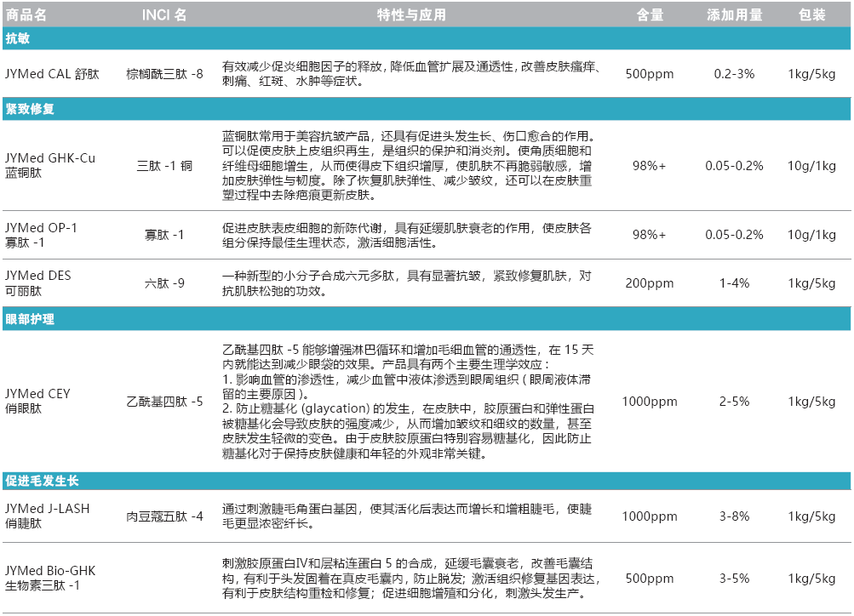854x616 pixels.
Task: Click INCI name 六肽 -9
Action: (164, 283)
